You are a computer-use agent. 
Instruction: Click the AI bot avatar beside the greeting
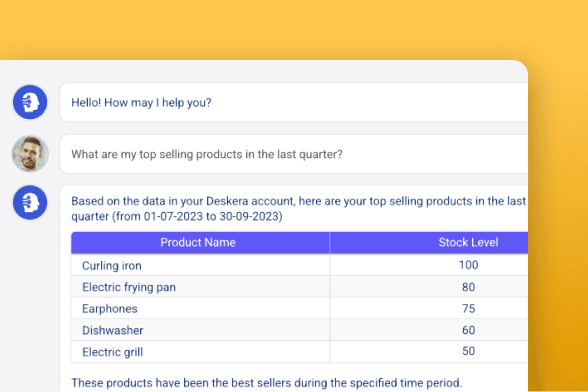[x=30, y=102]
